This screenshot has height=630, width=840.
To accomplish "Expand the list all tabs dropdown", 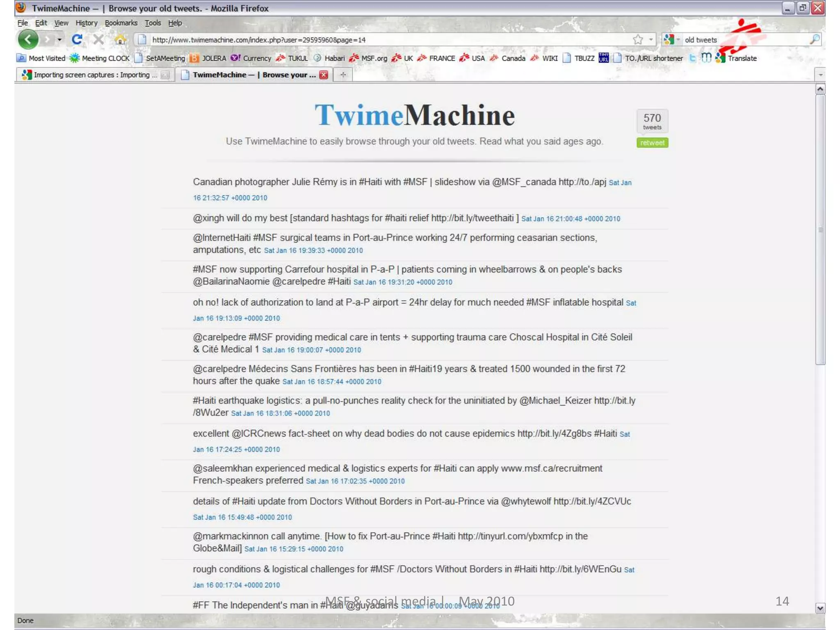I will click(820, 75).
